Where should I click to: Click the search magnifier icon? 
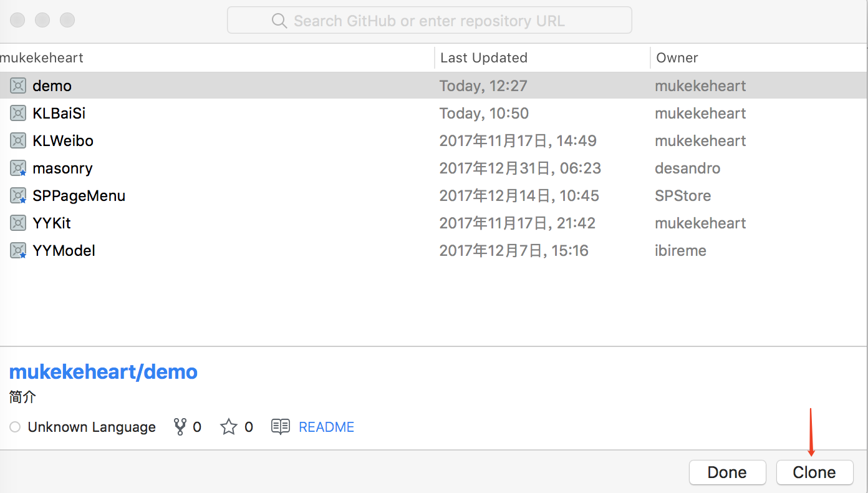click(279, 21)
